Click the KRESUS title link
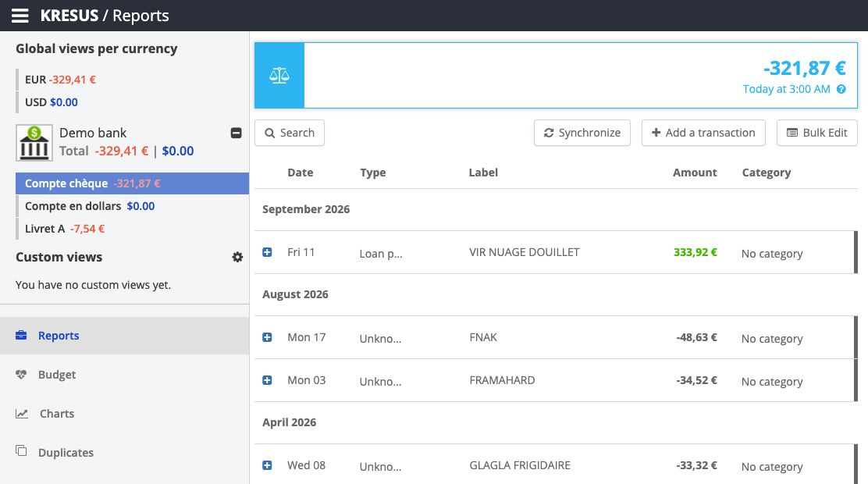Viewport: 868px width, 484px height. click(69, 16)
